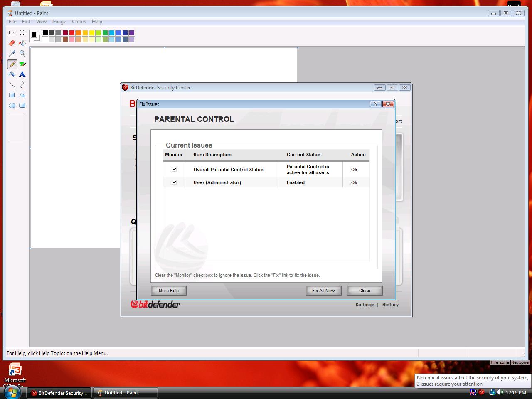Click Close button in Fix Issues dialog

(x=365, y=291)
